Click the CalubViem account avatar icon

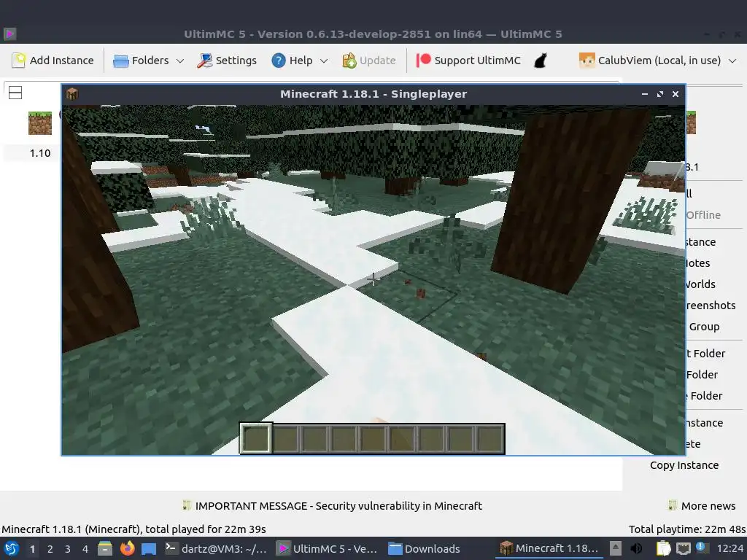[x=587, y=61]
